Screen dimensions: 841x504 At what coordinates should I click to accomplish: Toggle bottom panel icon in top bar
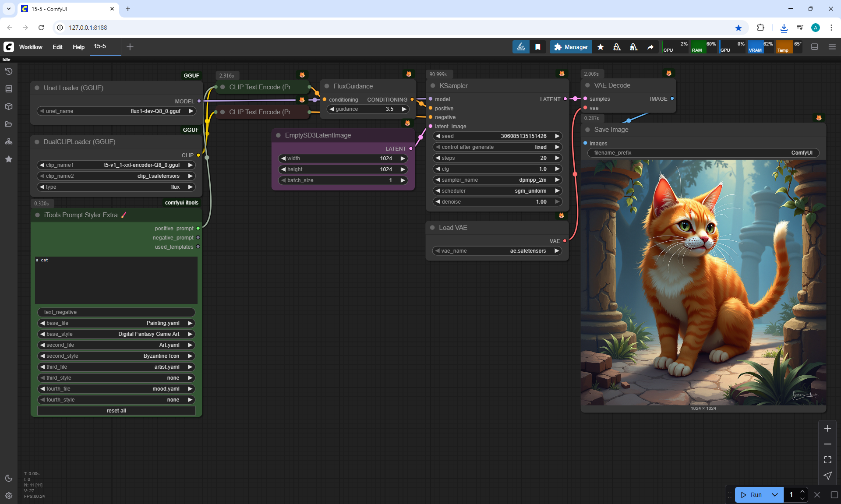tap(815, 47)
